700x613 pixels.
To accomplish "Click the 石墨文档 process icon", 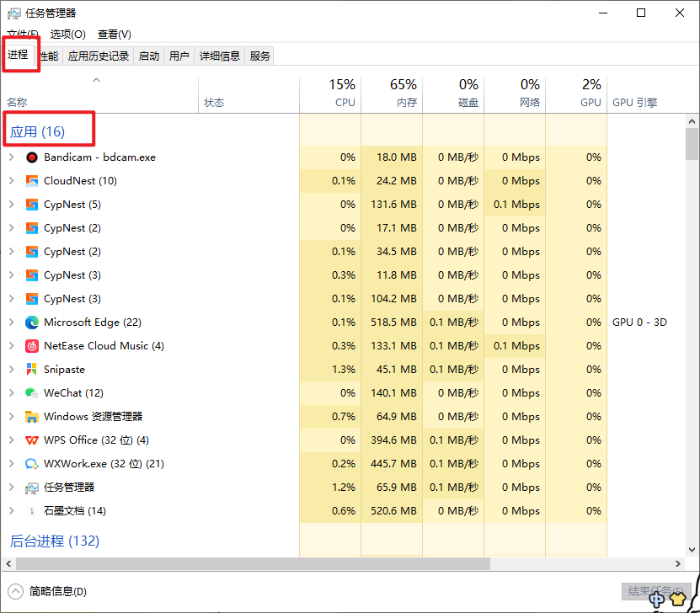I will pos(32,511).
